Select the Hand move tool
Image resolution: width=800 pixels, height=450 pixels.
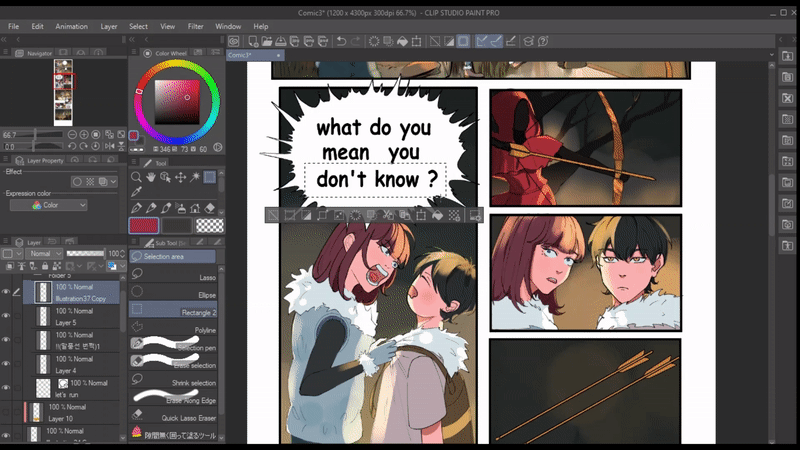coord(151,177)
